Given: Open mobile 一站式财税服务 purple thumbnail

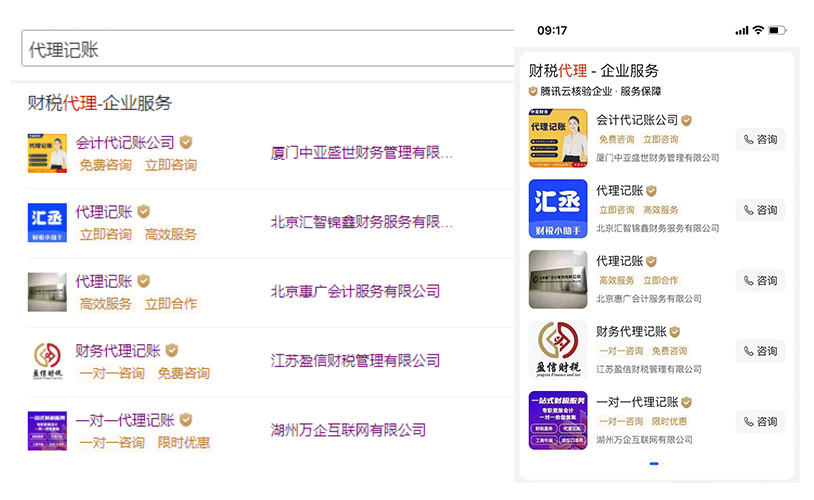Looking at the screenshot, I should [x=558, y=420].
